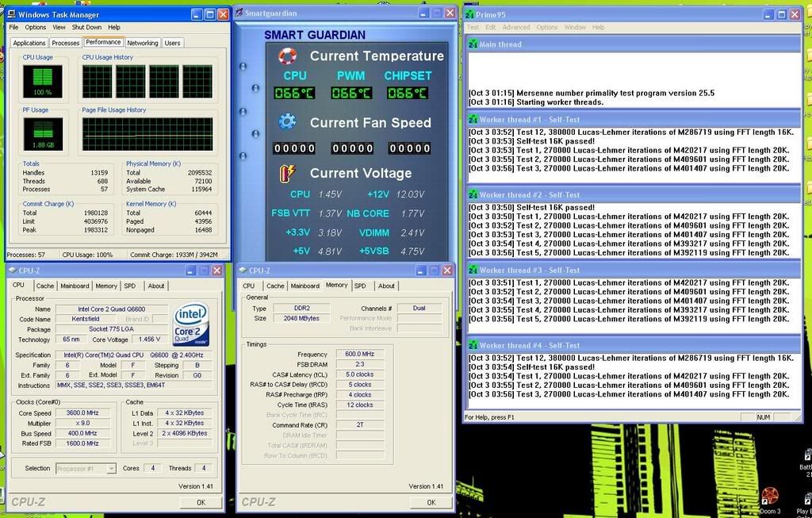
Task: Switch to the Processes tab in Task Manager
Action: coord(66,43)
